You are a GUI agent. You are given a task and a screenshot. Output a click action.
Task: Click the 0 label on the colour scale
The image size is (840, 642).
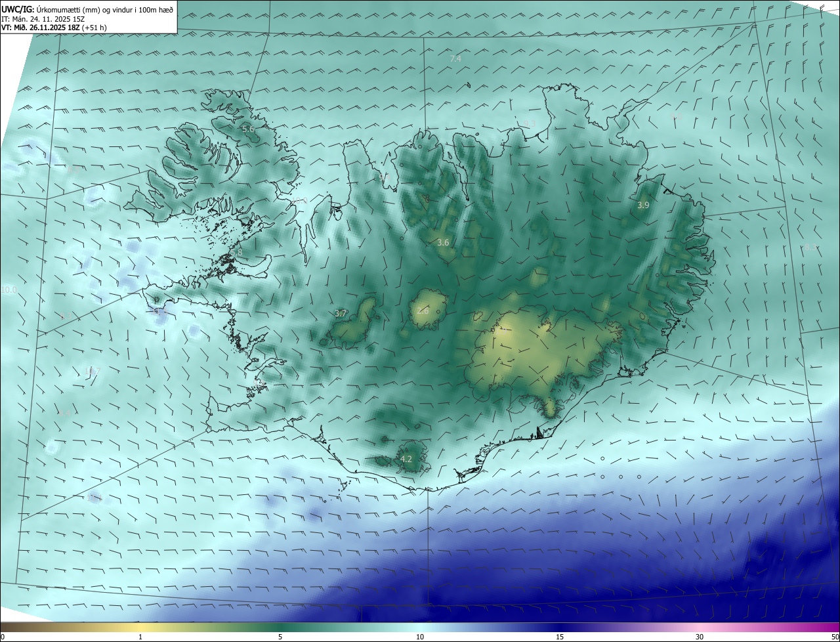click(x=3, y=637)
